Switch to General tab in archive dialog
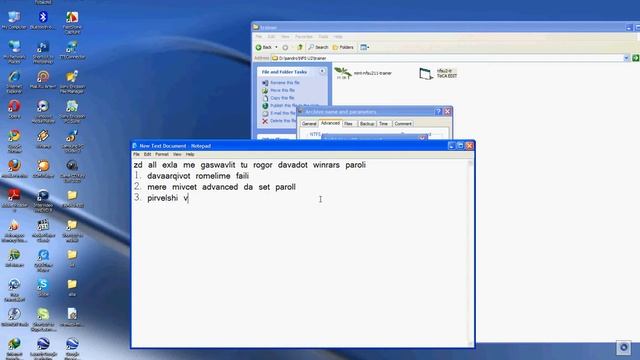 click(309, 124)
